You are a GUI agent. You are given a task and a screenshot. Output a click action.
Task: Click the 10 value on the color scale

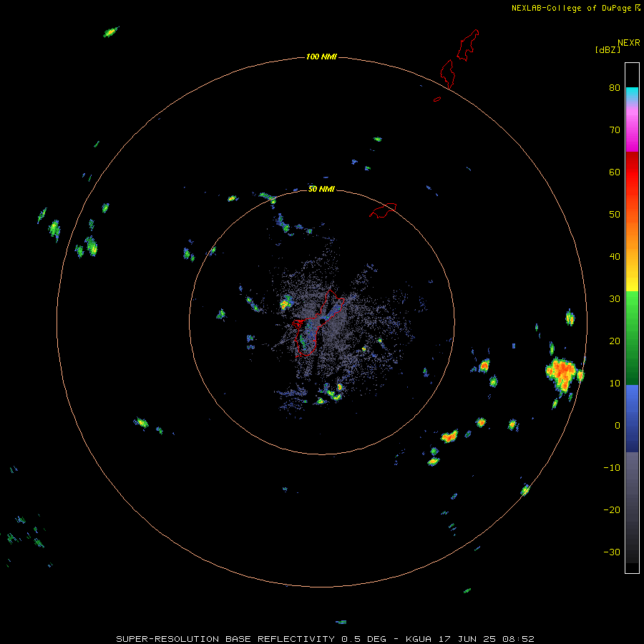(615, 384)
